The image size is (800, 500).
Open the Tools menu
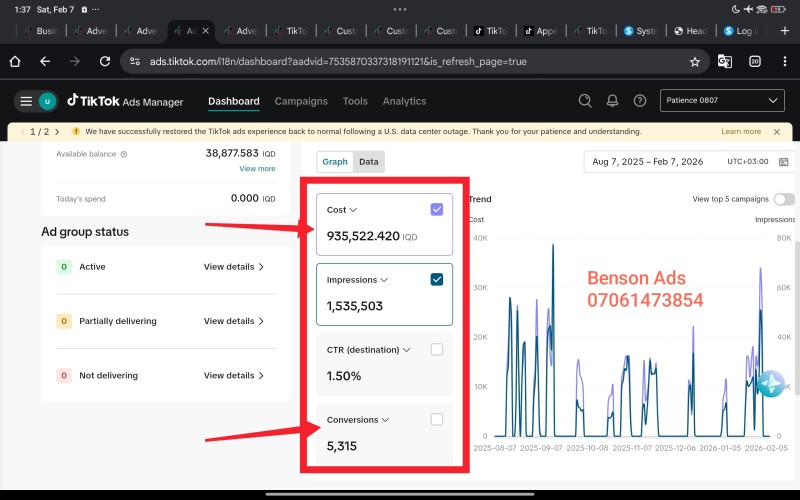tap(355, 101)
